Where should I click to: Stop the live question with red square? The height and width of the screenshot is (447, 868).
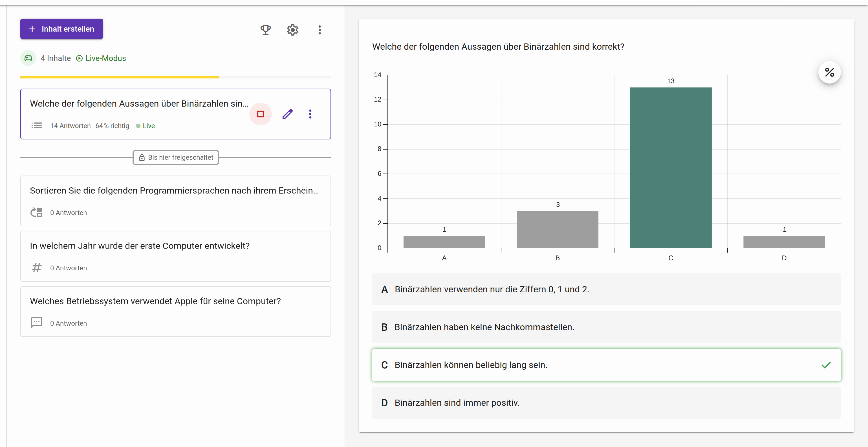point(260,114)
